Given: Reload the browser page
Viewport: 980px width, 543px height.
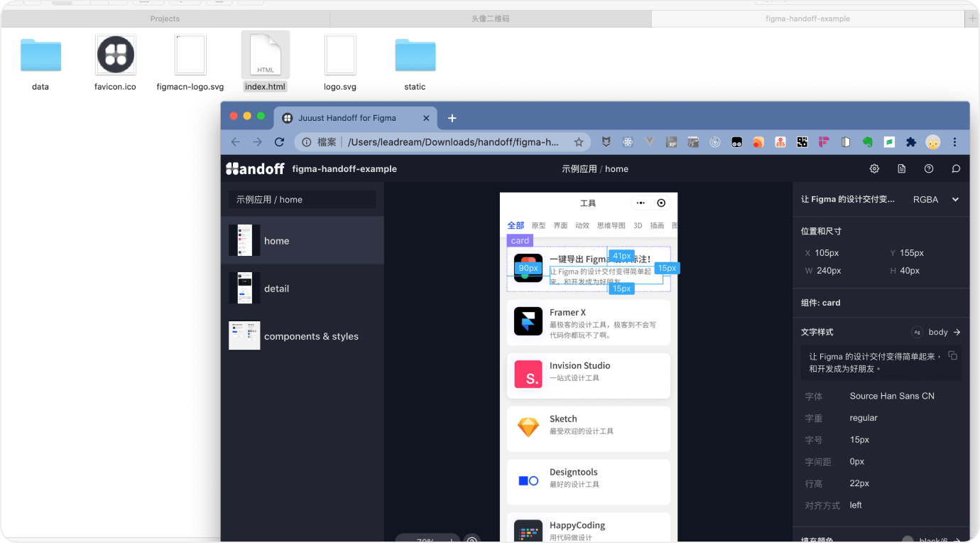Looking at the screenshot, I should click(x=279, y=142).
